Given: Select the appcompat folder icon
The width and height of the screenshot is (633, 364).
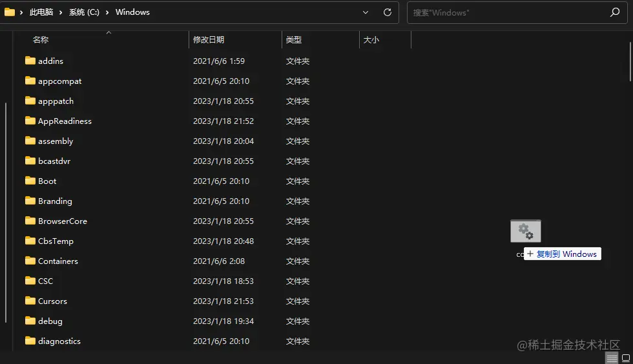Looking at the screenshot, I should 30,81.
